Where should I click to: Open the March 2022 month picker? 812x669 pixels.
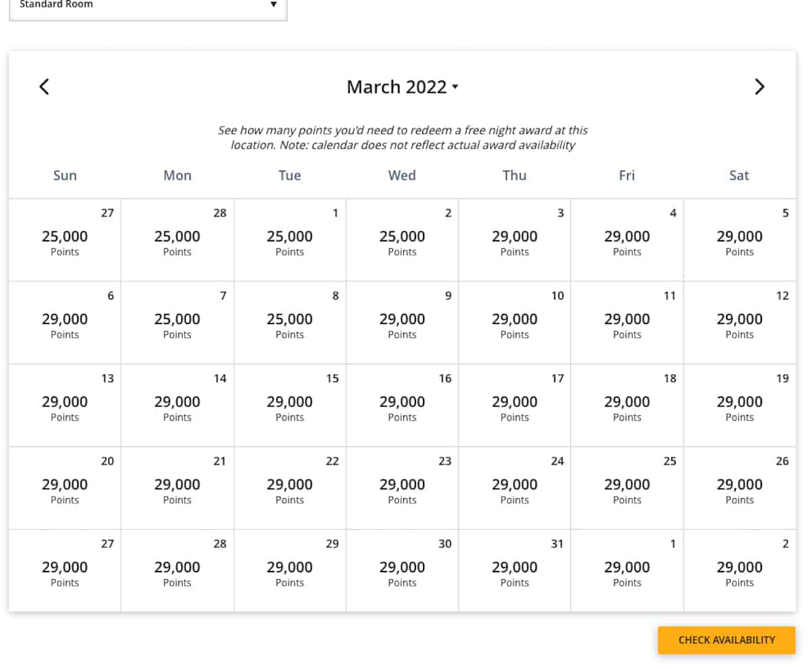403,87
